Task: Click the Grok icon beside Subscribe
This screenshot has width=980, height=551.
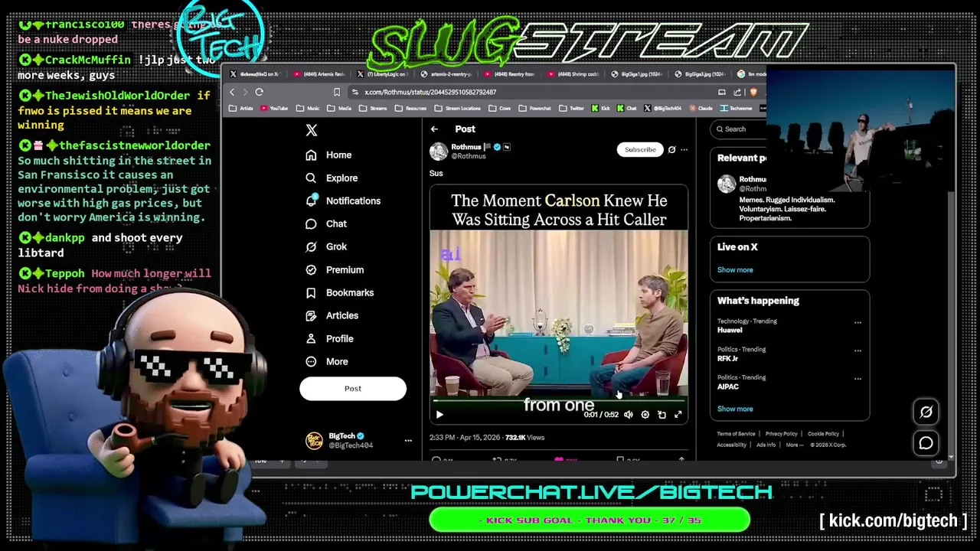Action: 671,149
